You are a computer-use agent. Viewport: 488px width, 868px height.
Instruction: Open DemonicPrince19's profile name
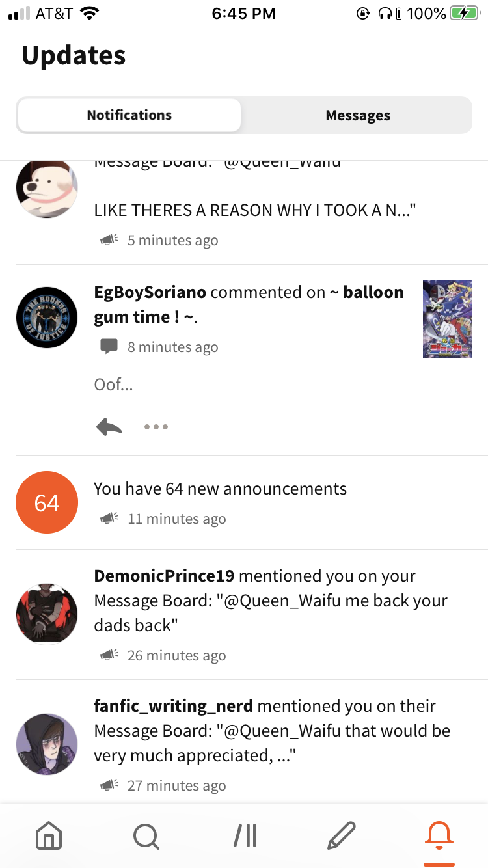[x=164, y=576]
